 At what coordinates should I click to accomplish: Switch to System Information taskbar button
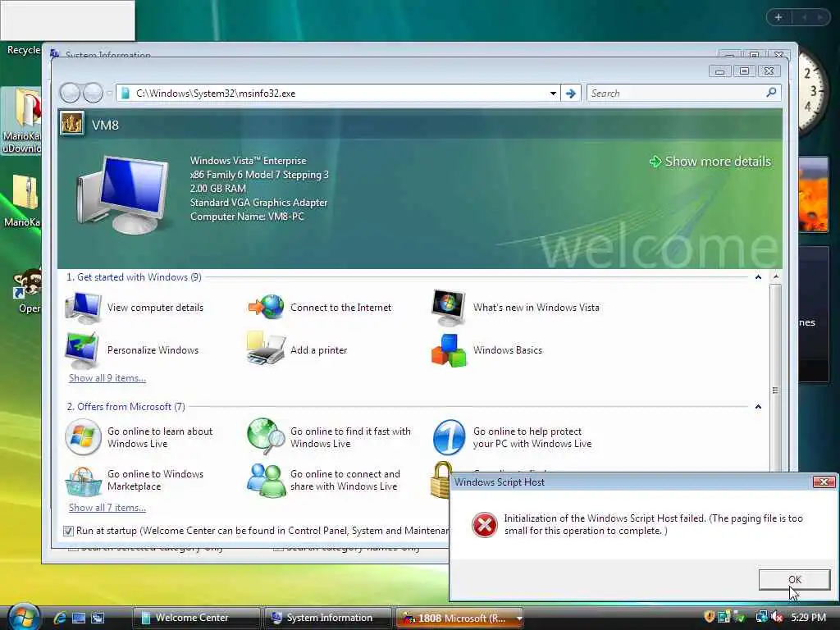(x=328, y=618)
